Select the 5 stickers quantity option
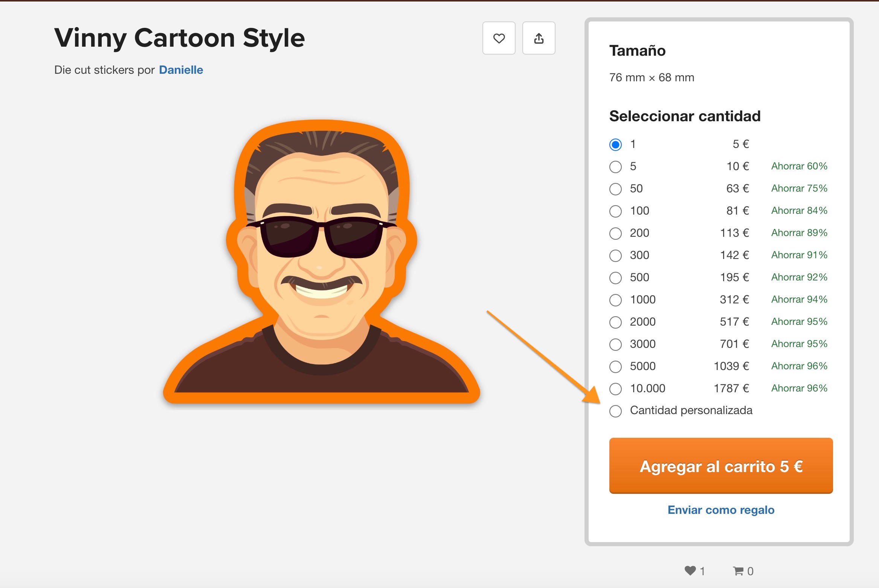 click(615, 167)
